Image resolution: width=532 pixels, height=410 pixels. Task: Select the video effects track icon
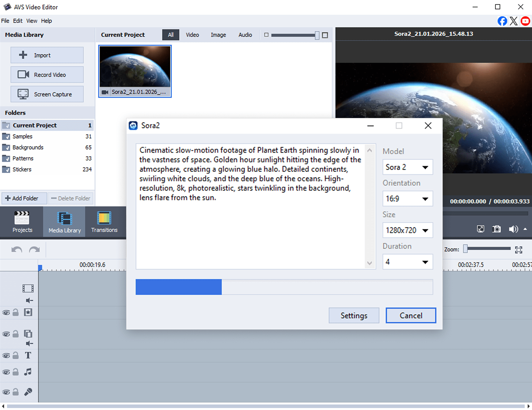(x=28, y=312)
